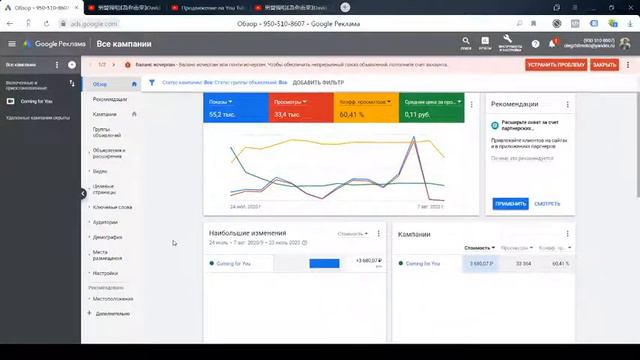Click the add-campaign plus circle in dark sidebar
The width and height of the screenshot is (640, 360).
pos(72,64)
